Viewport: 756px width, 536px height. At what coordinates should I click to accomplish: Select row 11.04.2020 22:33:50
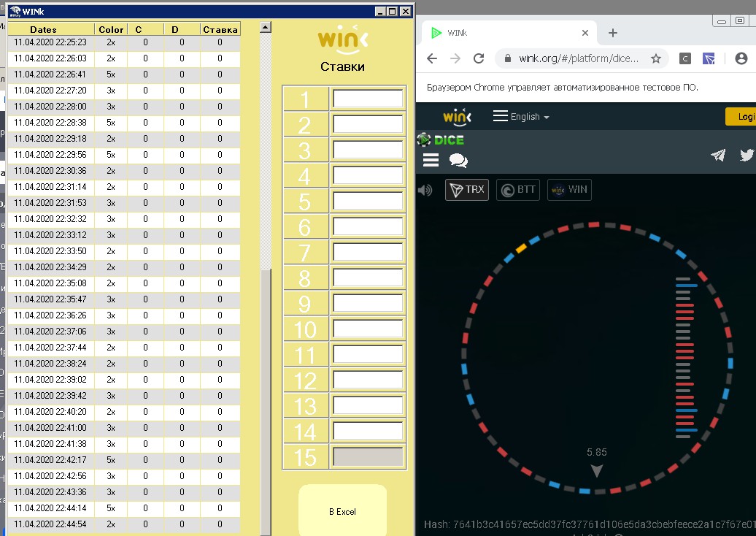point(124,251)
